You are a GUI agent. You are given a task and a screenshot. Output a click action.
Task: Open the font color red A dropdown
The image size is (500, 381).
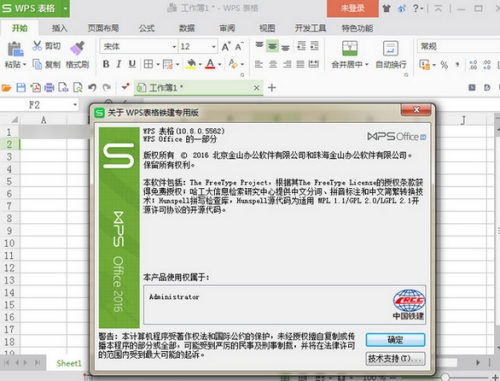[x=220, y=64]
